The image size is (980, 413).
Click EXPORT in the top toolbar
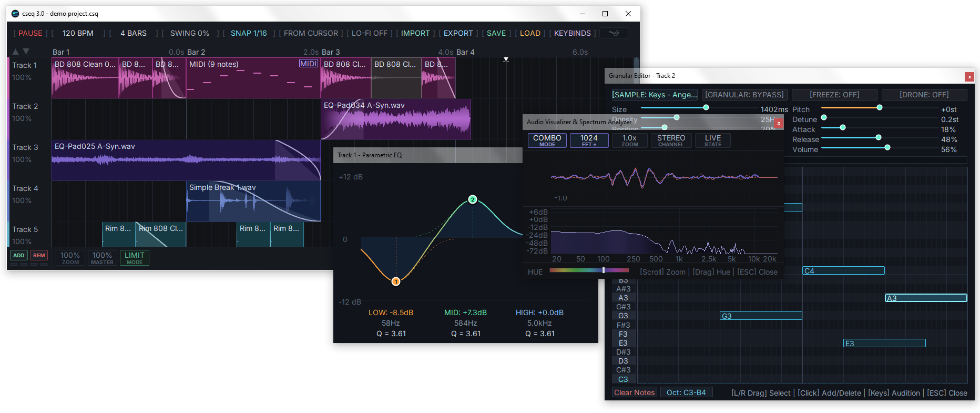pos(458,33)
